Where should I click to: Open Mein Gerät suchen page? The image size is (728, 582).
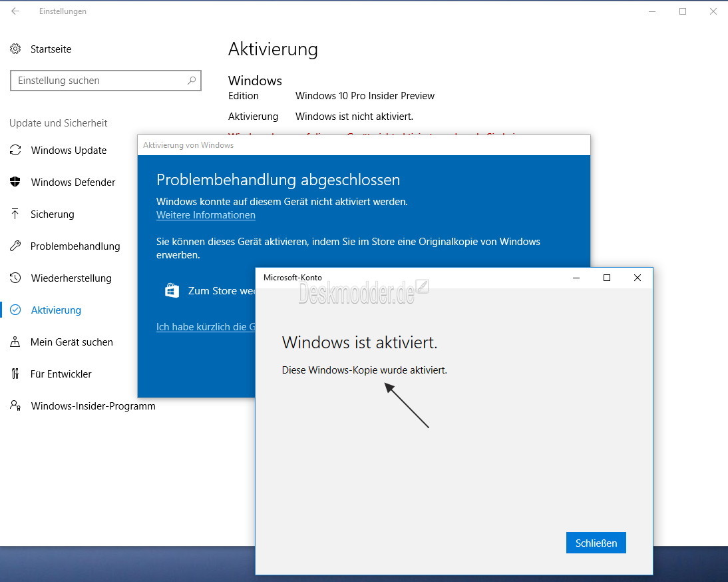coord(71,342)
